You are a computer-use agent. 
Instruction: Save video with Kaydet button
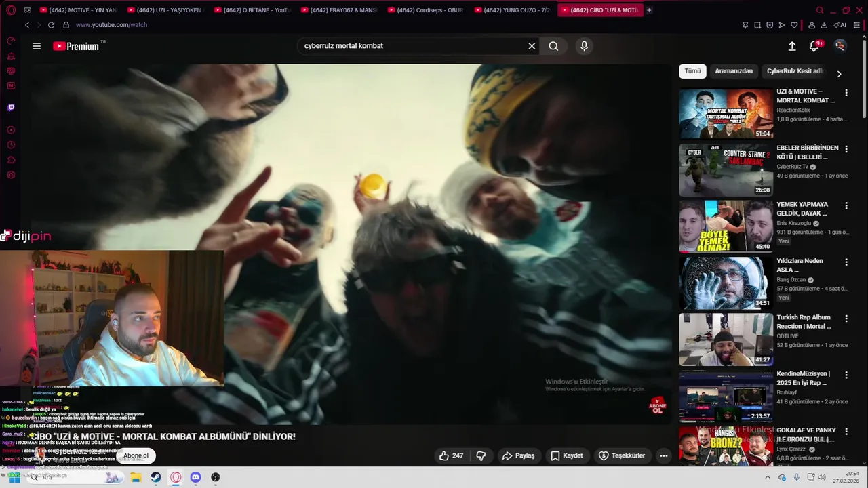click(567, 455)
